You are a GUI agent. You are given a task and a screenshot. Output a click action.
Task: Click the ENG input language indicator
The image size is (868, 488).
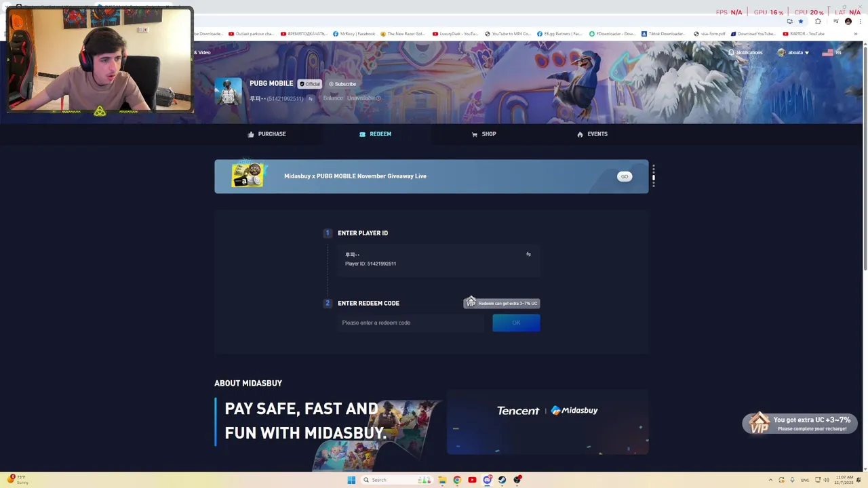coord(805,480)
